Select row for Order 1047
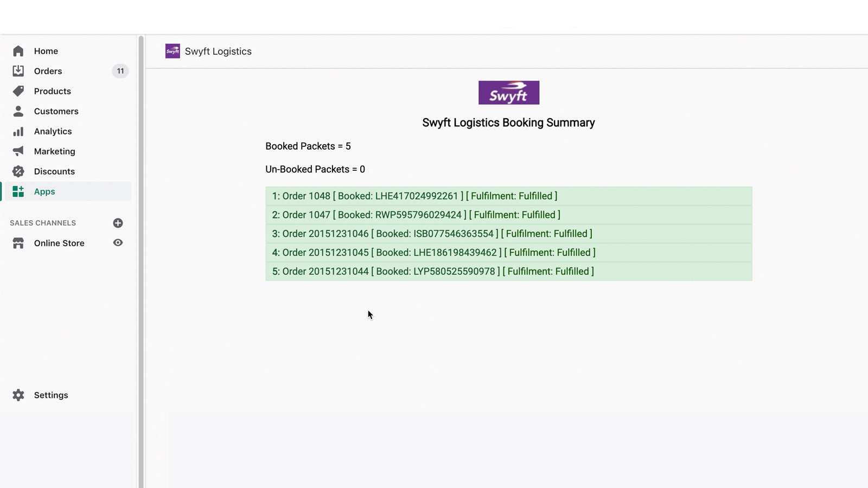Screen dimensions: 868x488 click(x=509, y=215)
